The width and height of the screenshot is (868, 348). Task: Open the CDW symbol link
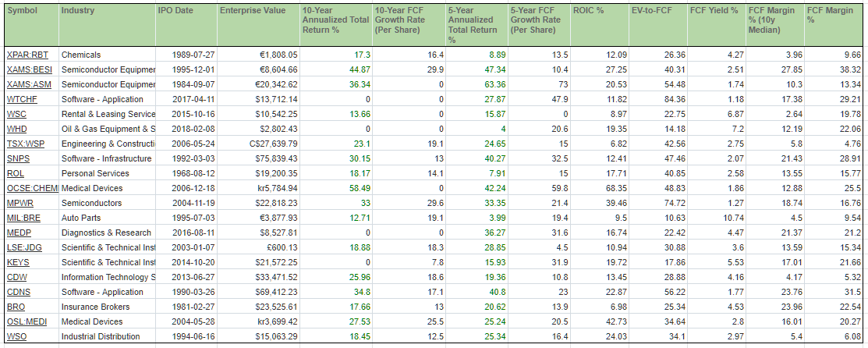[x=16, y=278]
